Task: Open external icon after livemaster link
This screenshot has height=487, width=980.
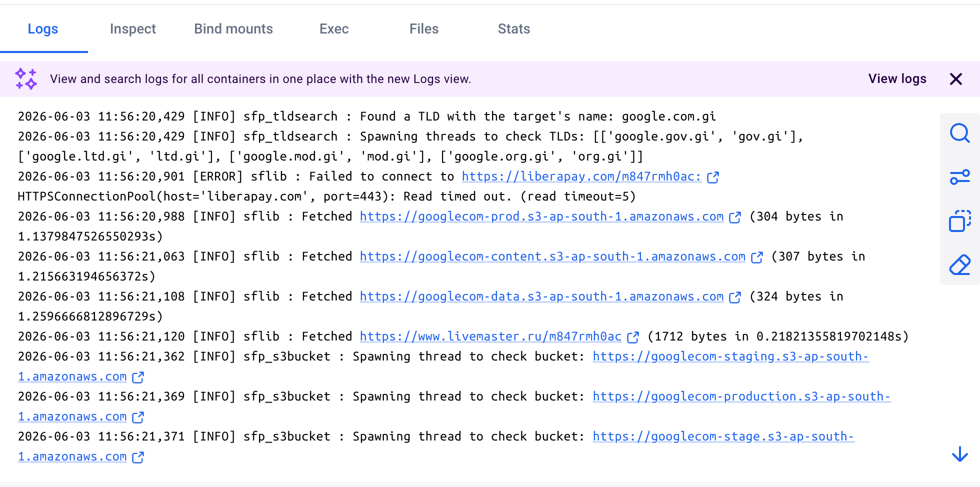Action: [x=633, y=337]
